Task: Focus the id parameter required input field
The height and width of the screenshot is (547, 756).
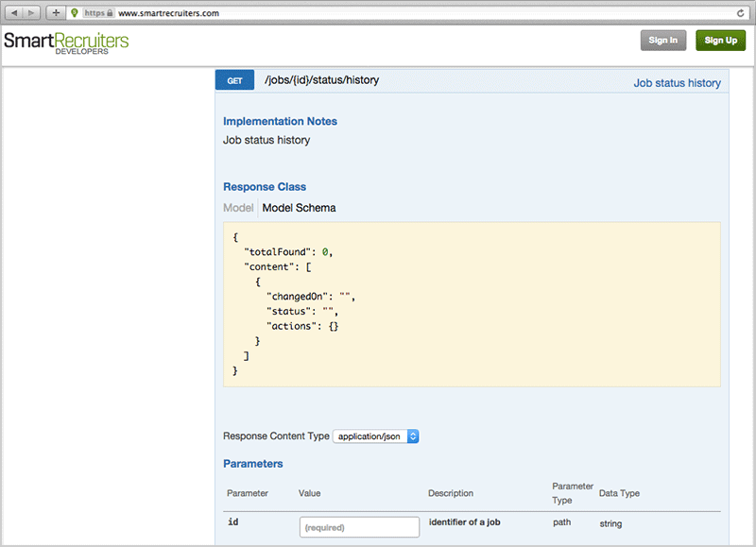Action: point(359,527)
